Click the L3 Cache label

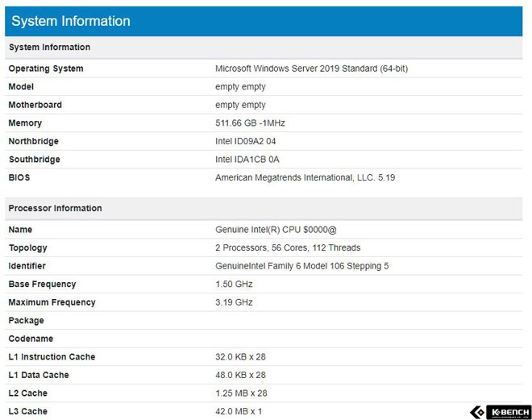click(x=28, y=411)
